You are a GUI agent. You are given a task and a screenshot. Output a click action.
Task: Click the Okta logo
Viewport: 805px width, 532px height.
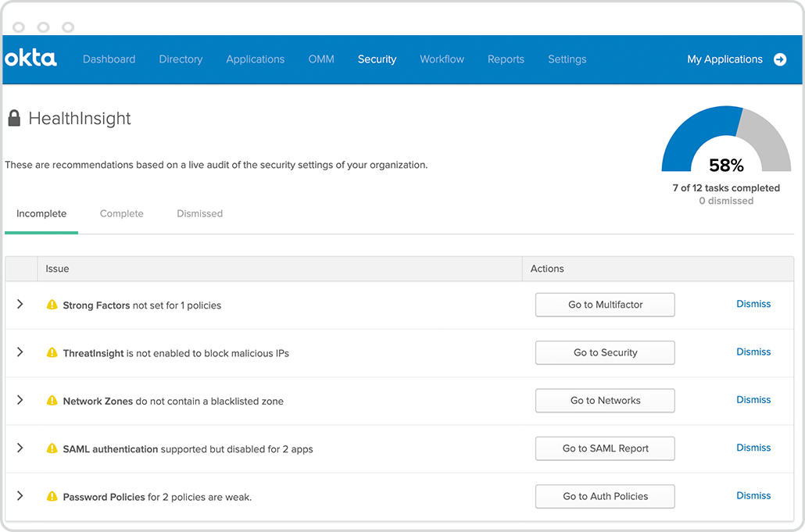(x=31, y=59)
